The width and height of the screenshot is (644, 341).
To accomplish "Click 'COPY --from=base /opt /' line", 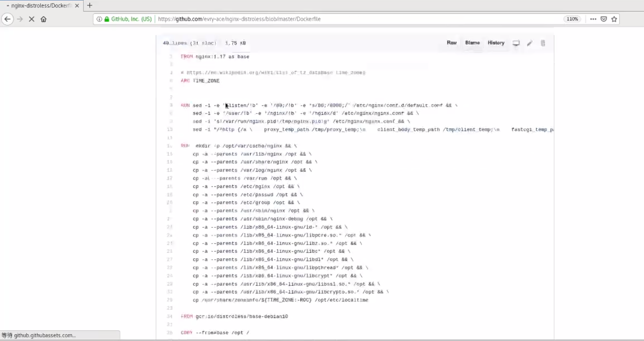I will coord(215,332).
